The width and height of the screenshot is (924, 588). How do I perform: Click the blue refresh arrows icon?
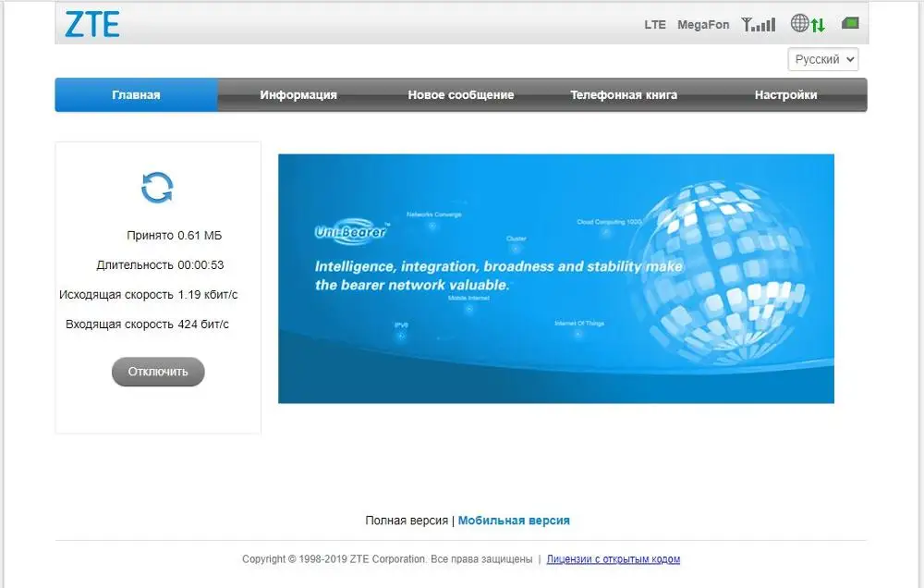pos(157,188)
